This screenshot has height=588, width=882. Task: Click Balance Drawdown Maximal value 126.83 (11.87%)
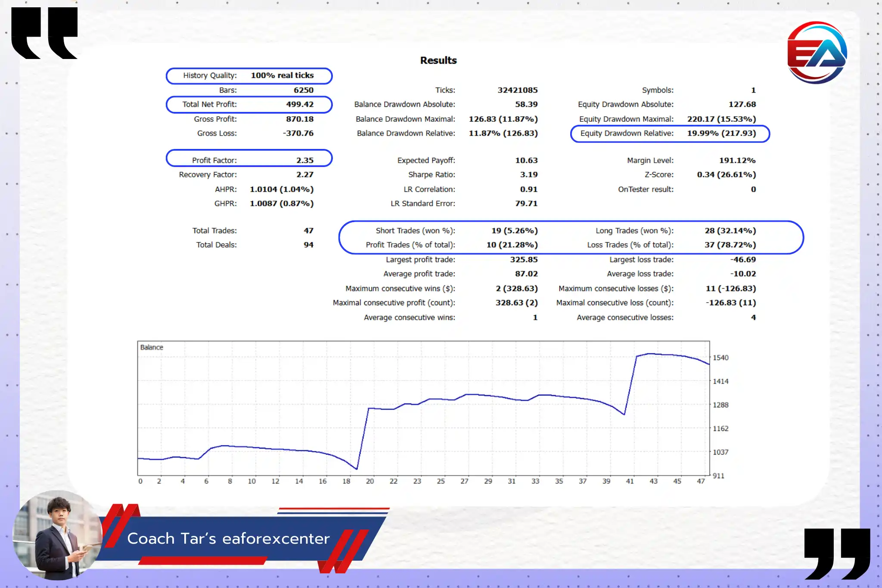coord(503,119)
